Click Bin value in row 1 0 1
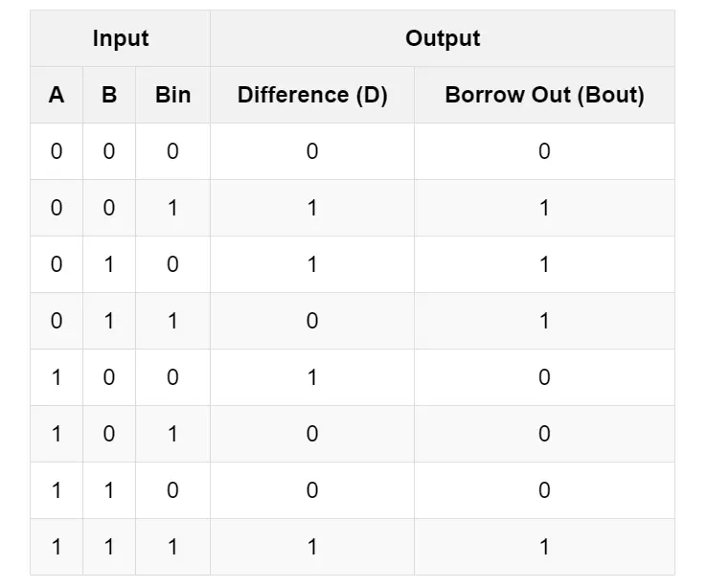Viewport: 707px width, 588px height. point(172,434)
